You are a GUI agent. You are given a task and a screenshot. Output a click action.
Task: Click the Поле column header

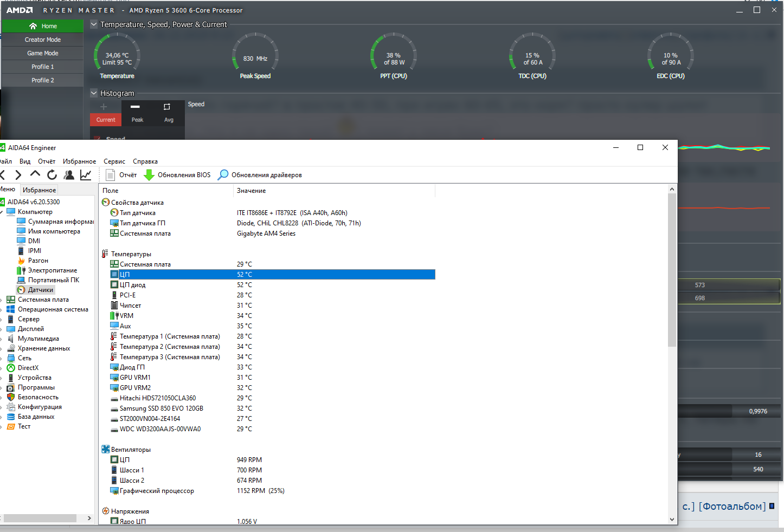(x=166, y=191)
